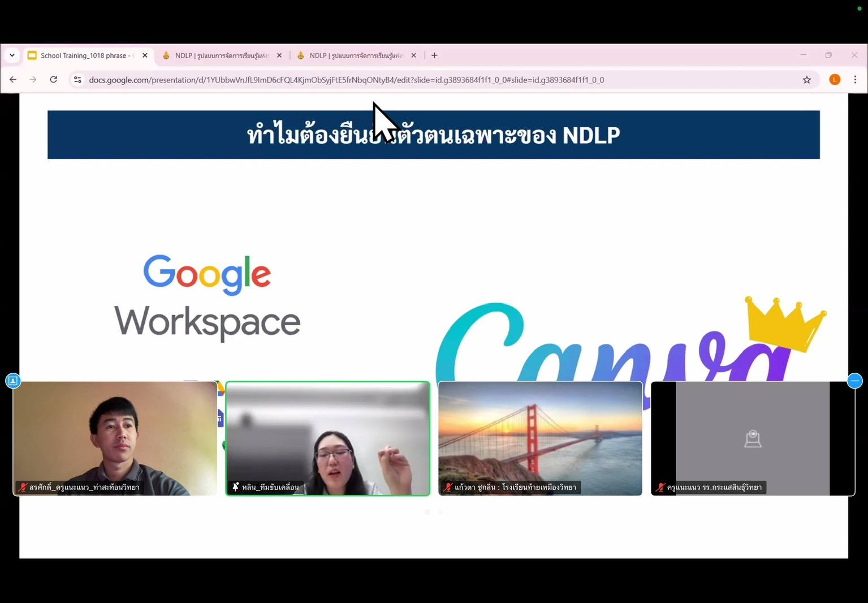This screenshot has height=603, width=868.
Task: Click the blue participant view icon left of thumbnails
Action: click(13, 381)
